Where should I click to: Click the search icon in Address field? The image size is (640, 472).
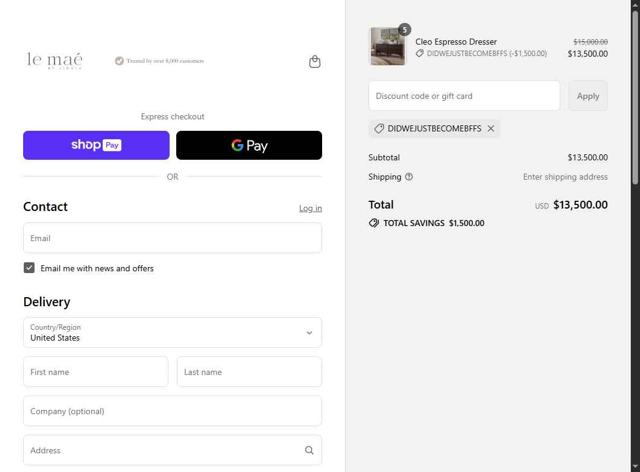click(x=309, y=450)
